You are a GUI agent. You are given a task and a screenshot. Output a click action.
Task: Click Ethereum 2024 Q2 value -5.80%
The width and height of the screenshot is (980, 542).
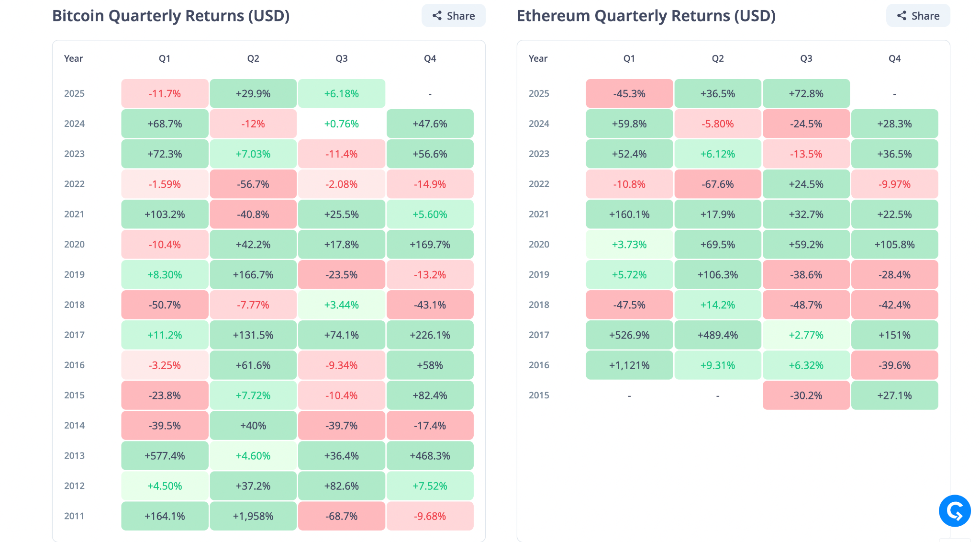point(718,124)
